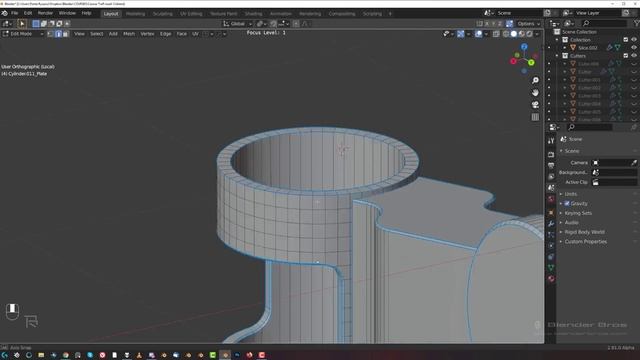Click the Active Clip field
640x360 pixels.
point(615,182)
